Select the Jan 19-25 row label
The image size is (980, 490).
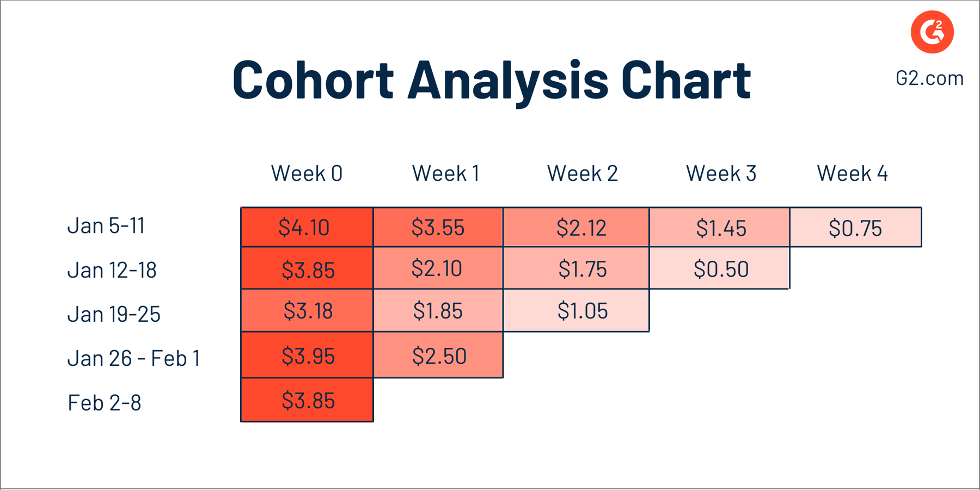click(x=114, y=314)
